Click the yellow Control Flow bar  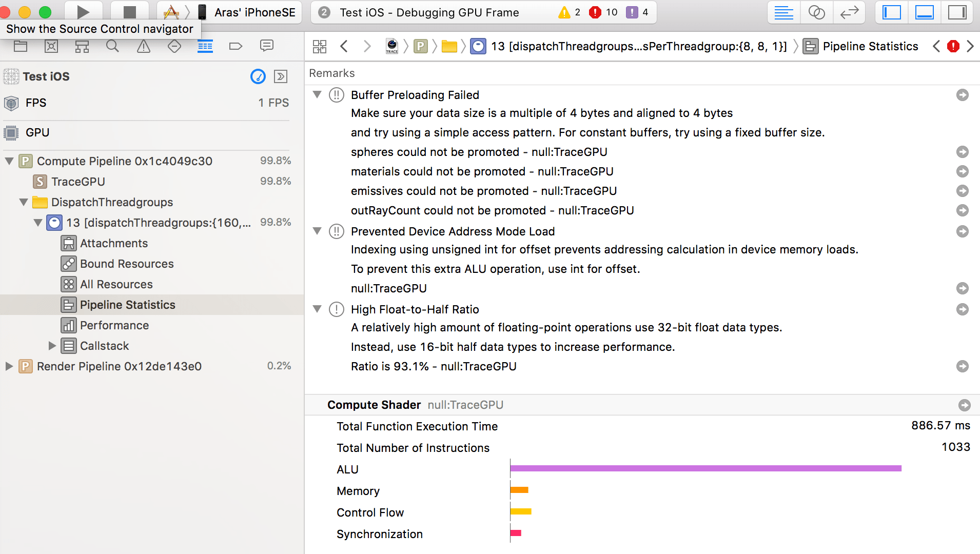[521, 511]
